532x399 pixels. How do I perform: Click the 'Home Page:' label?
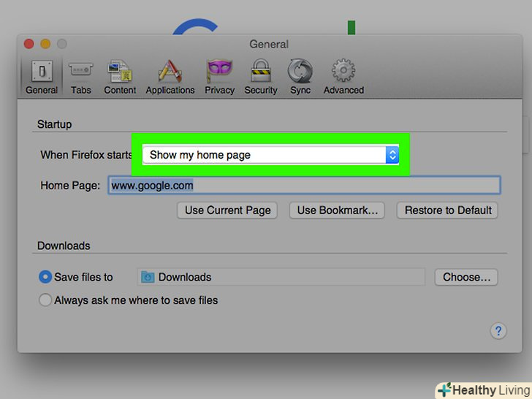[x=70, y=186]
